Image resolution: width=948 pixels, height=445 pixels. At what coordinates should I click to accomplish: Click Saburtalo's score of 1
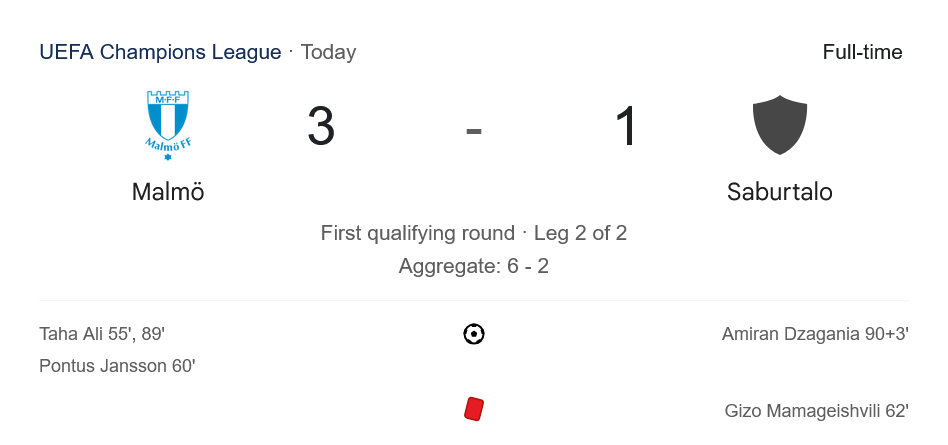coord(626,127)
